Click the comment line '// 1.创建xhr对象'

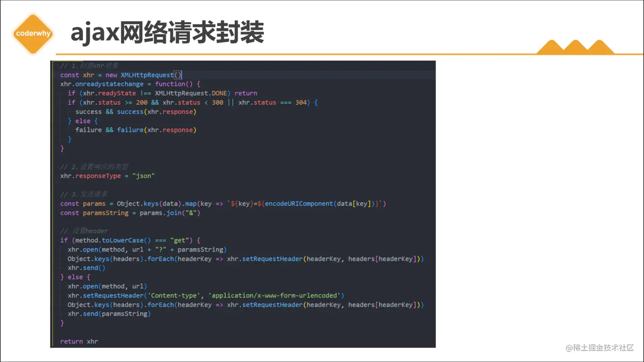tap(89, 66)
